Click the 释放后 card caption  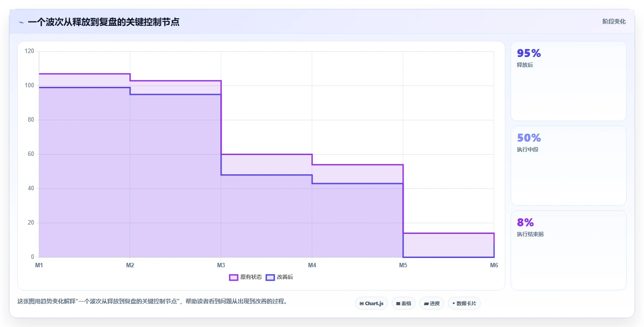[525, 65]
